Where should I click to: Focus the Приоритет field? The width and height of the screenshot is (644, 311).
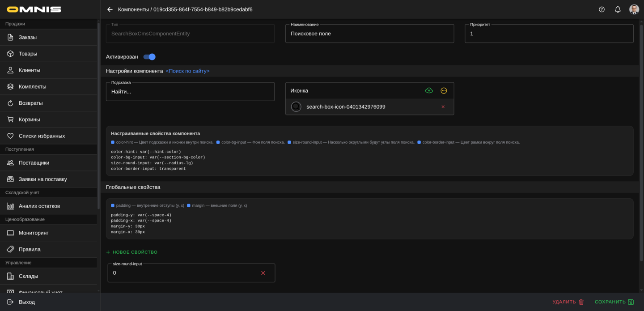549,34
